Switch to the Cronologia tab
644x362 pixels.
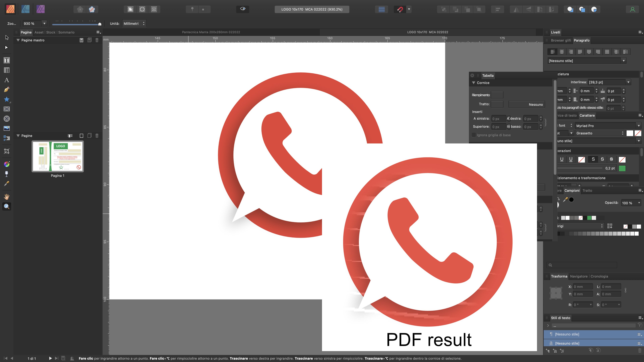(x=599, y=276)
